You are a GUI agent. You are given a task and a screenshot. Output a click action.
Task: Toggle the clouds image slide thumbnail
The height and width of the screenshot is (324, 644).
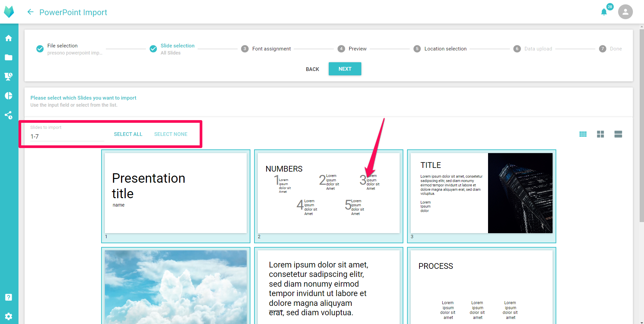[176, 286]
